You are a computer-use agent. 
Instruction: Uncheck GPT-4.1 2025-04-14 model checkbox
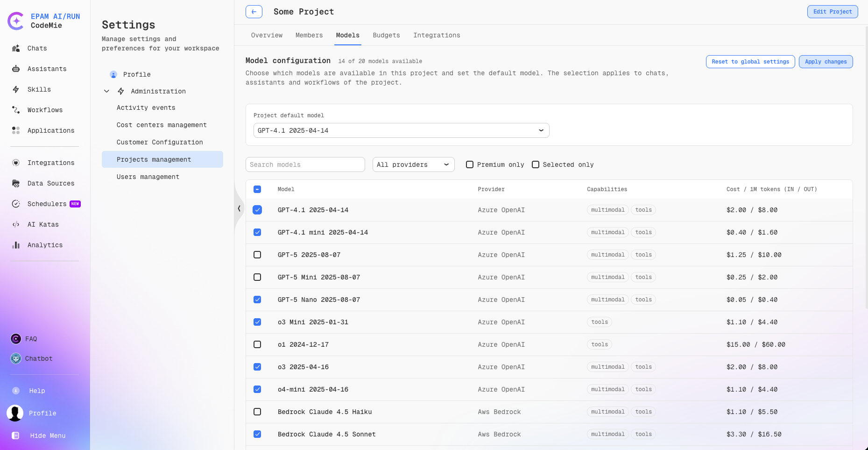(257, 210)
